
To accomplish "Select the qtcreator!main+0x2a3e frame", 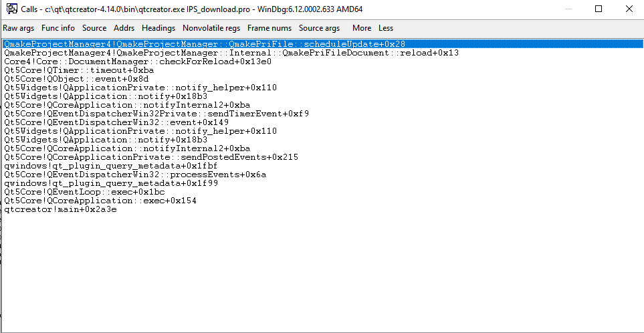I will [60, 209].
